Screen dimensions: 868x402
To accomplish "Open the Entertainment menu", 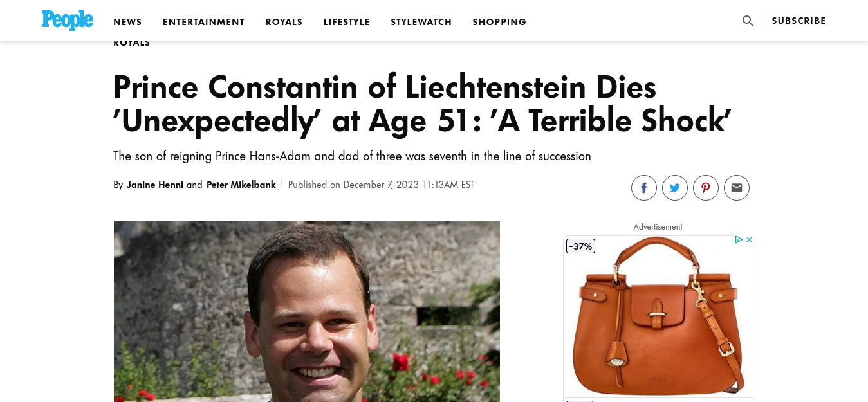I will 204,22.
